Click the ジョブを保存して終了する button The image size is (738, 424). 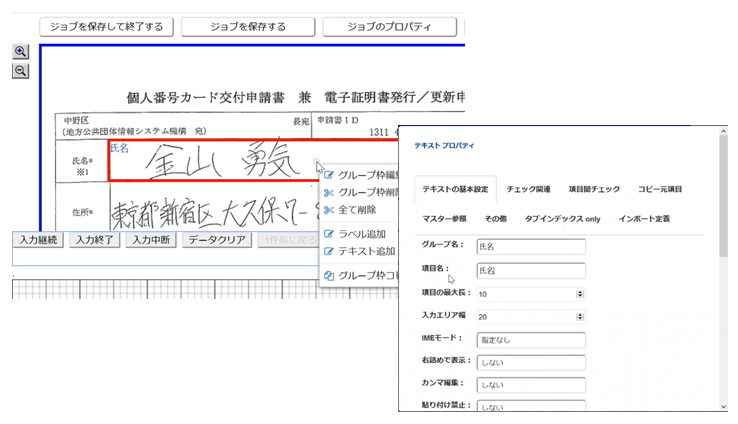pyautogui.click(x=104, y=27)
